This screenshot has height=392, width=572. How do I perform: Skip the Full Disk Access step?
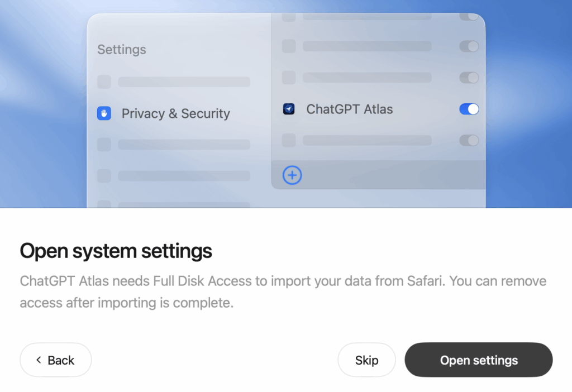[366, 360]
